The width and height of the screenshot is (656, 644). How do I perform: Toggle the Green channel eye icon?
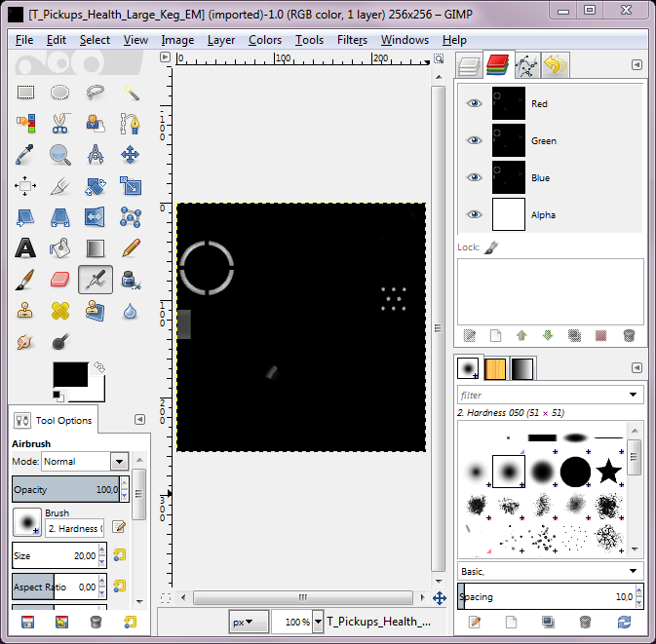[474, 140]
